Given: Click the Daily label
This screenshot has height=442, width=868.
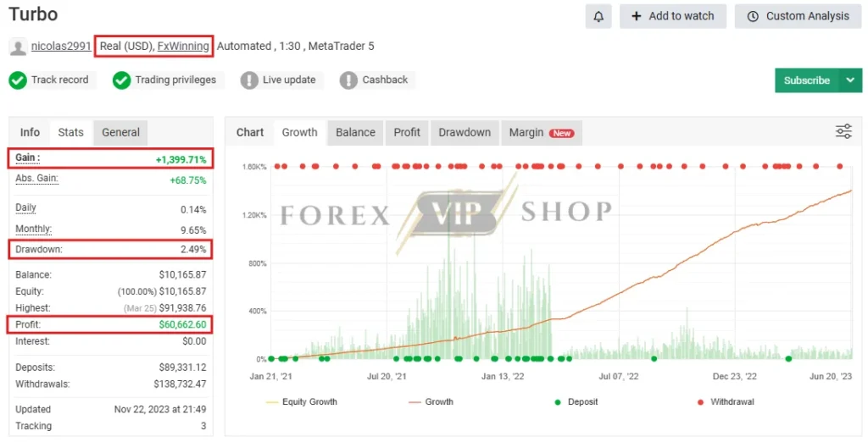Looking at the screenshot, I should tap(25, 208).
